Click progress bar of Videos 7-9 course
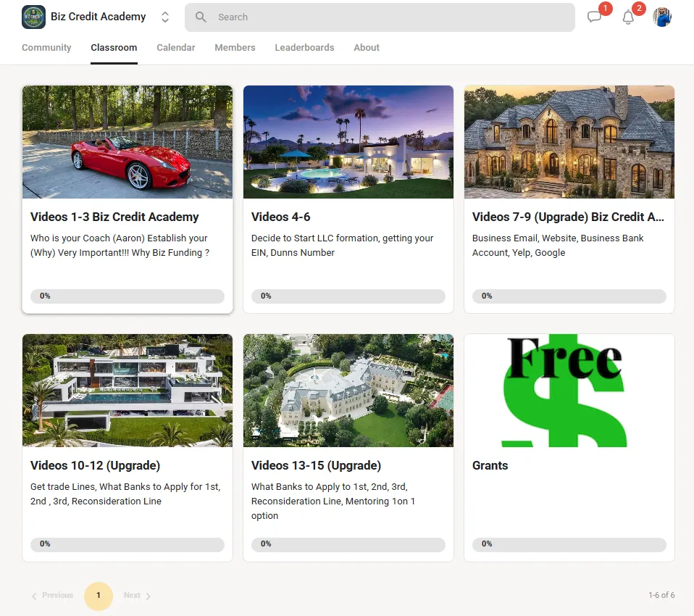The width and height of the screenshot is (694, 616). (x=569, y=296)
